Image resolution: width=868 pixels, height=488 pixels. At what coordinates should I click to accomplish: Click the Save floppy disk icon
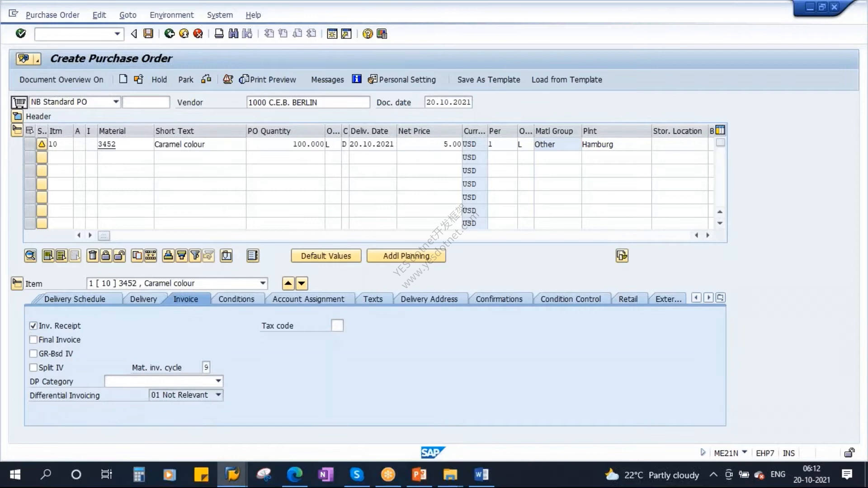tap(148, 33)
